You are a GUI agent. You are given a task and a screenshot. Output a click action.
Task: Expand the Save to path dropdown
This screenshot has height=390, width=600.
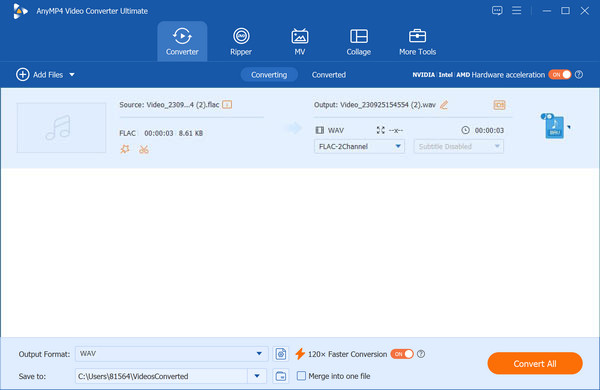pos(257,376)
